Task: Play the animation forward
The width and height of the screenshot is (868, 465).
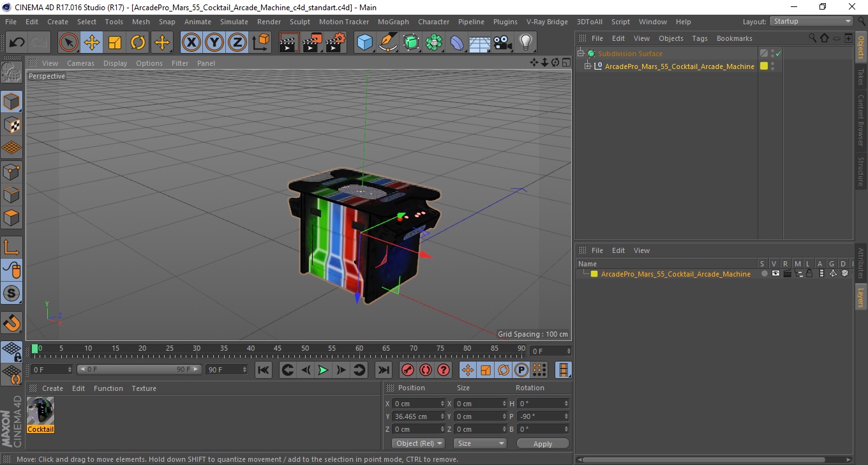Action: (x=324, y=370)
